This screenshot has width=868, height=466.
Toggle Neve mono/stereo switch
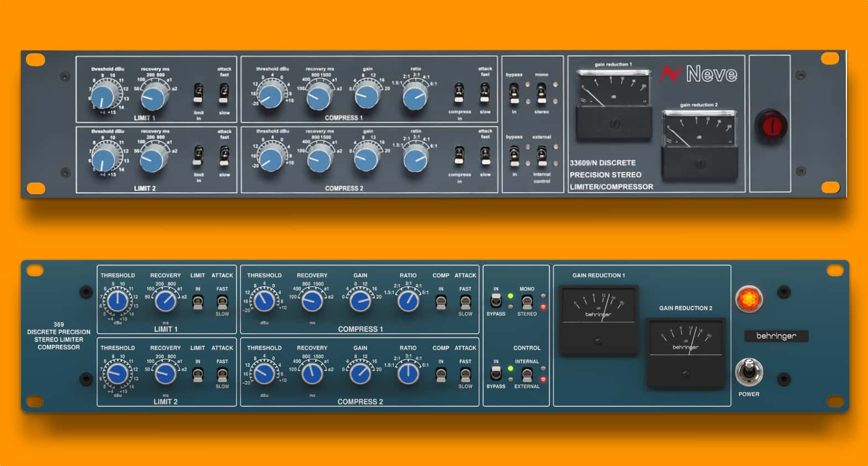541,93
